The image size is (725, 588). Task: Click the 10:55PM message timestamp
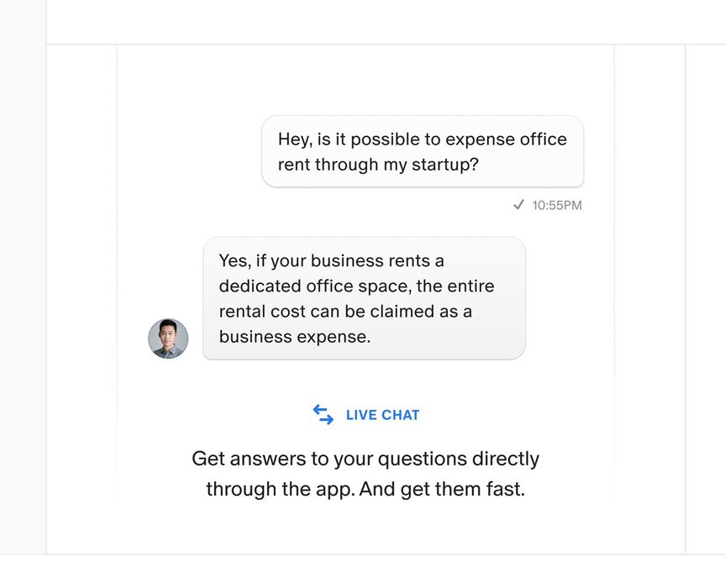557,205
